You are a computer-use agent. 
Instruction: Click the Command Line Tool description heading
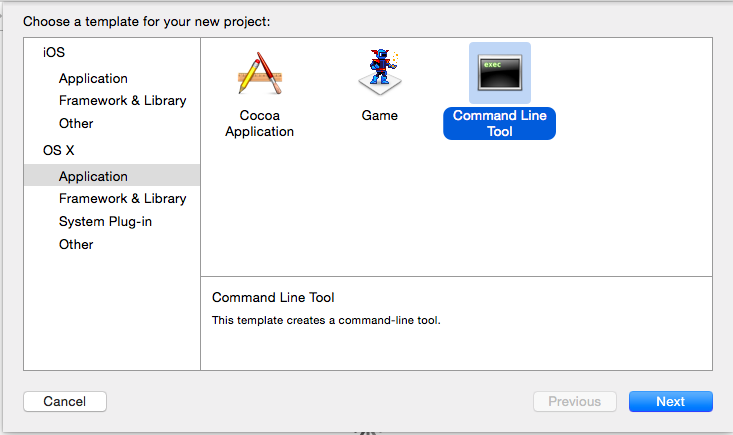pyautogui.click(x=273, y=298)
